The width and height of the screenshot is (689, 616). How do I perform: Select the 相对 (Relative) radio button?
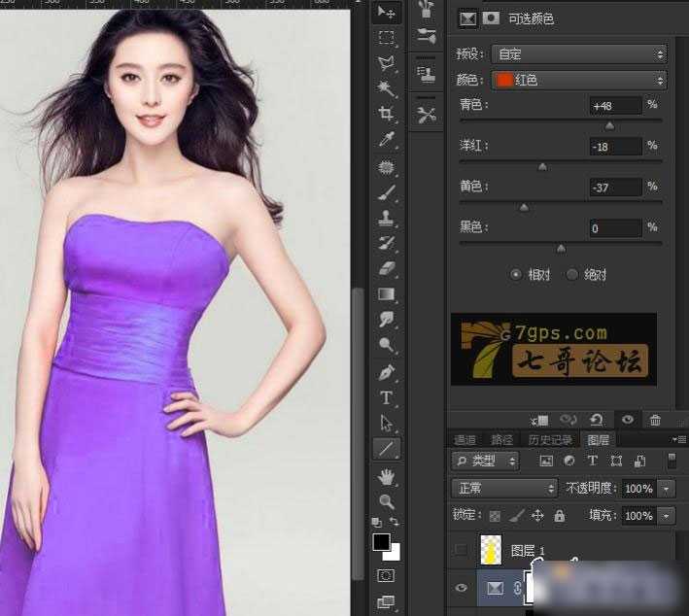tap(516, 275)
